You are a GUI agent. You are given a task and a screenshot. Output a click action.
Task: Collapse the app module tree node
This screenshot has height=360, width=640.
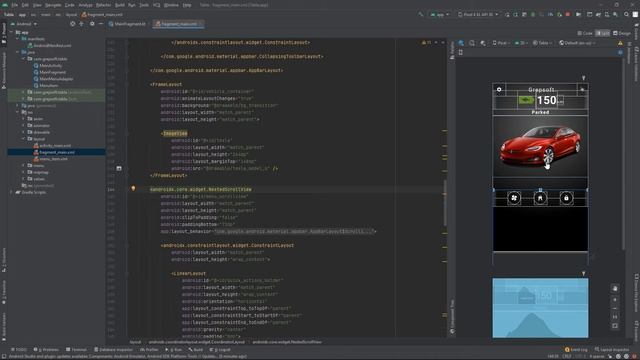[x=11, y=32]
